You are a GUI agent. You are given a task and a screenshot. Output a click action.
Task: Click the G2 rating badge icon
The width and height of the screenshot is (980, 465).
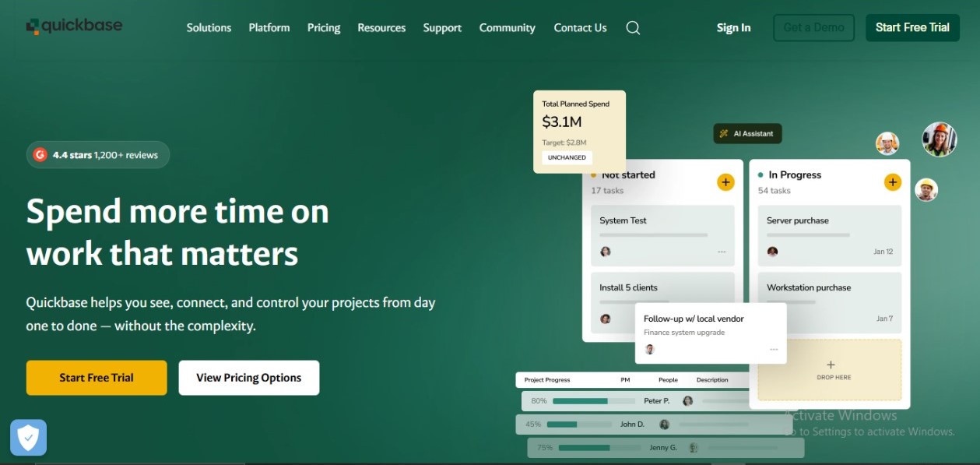[x=40, y=155]
